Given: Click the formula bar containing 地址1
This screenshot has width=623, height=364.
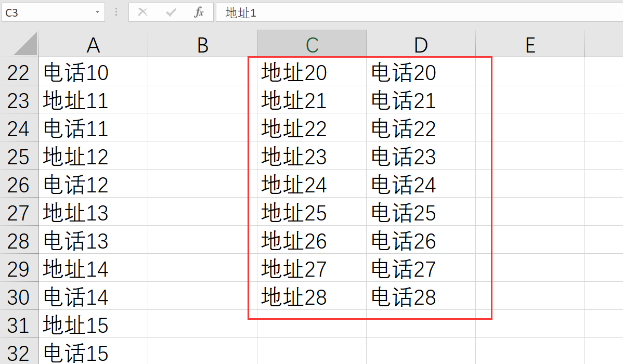Looking at the screenshot, I should tap(416, 12).
